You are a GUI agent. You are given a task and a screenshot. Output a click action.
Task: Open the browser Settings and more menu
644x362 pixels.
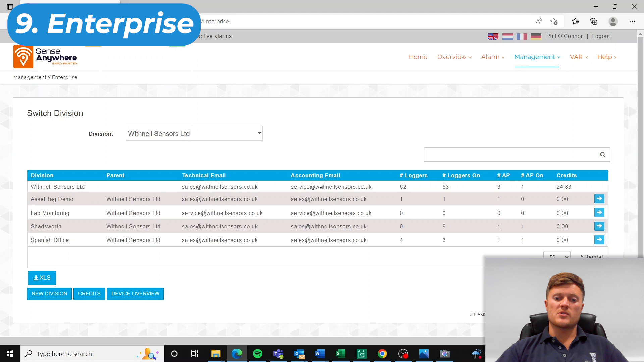(632, 21)
